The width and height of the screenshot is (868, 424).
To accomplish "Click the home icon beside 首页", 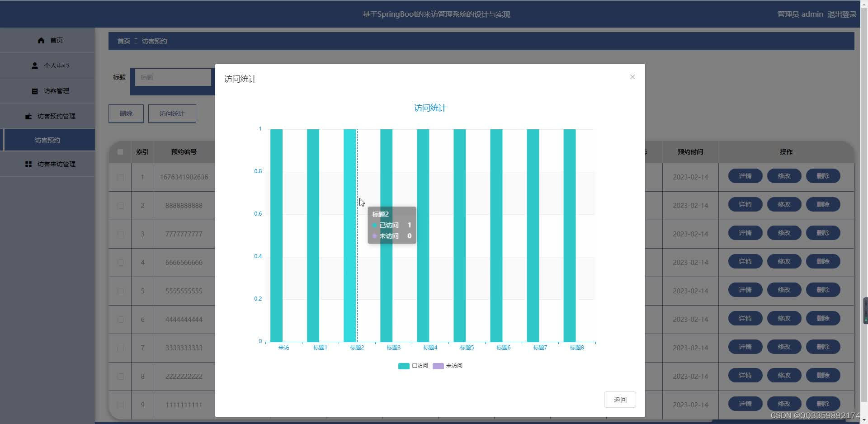I will click(41, 40).
